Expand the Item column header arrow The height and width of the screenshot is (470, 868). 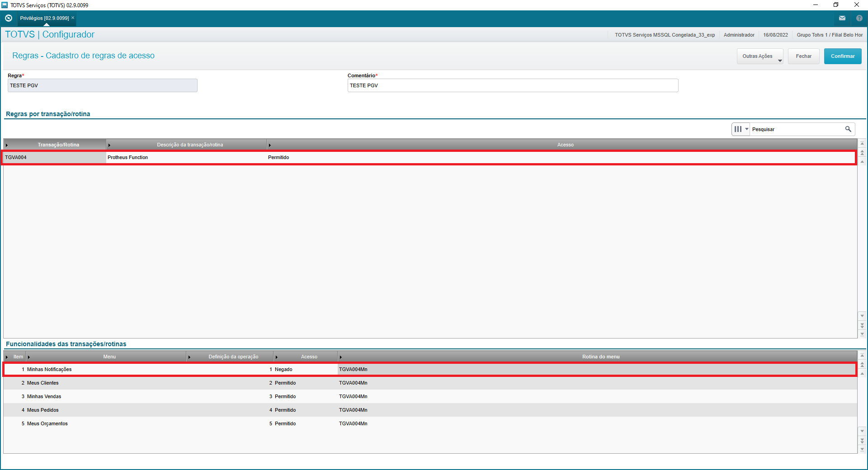pos(7,357)
